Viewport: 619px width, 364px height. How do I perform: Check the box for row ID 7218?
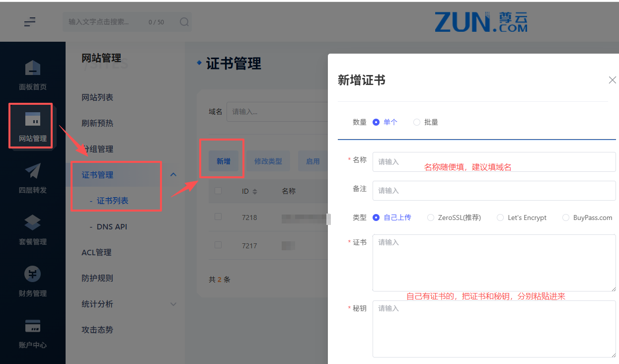218,217
